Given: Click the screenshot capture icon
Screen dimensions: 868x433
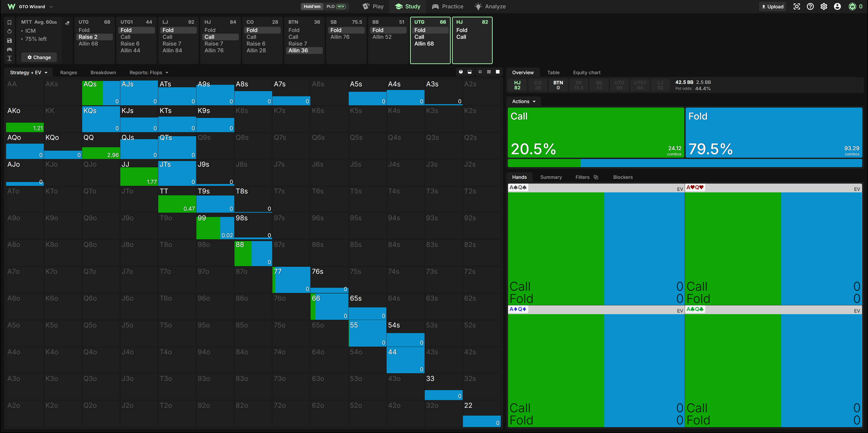Looking at the screenshot, I should point(796,6).
